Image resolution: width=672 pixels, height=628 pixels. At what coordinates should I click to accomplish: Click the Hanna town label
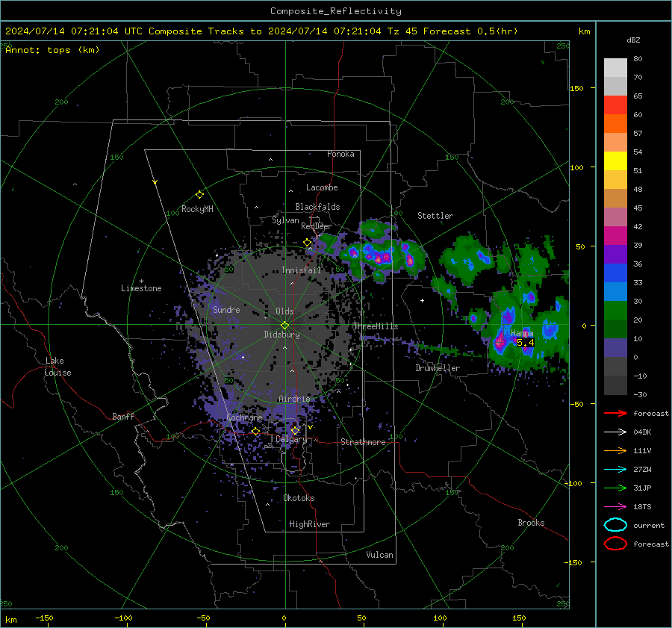click(522, 333)
